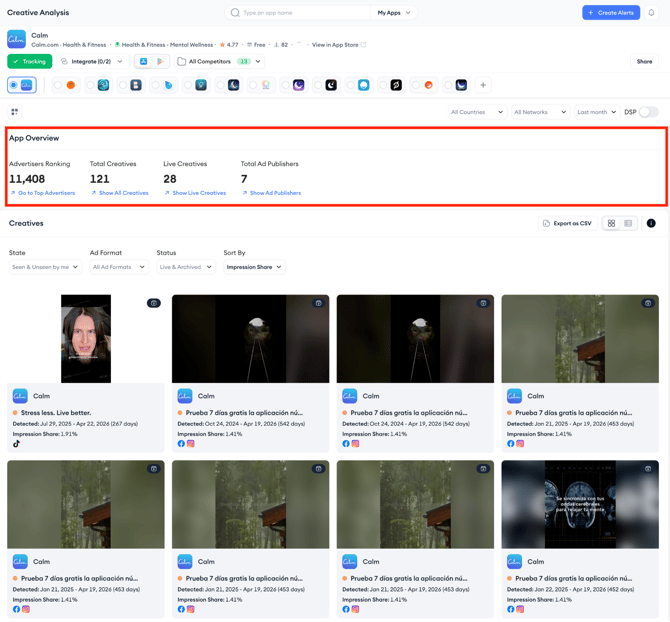Click the Total Ad Publishers value 7

tap(244, 179)
